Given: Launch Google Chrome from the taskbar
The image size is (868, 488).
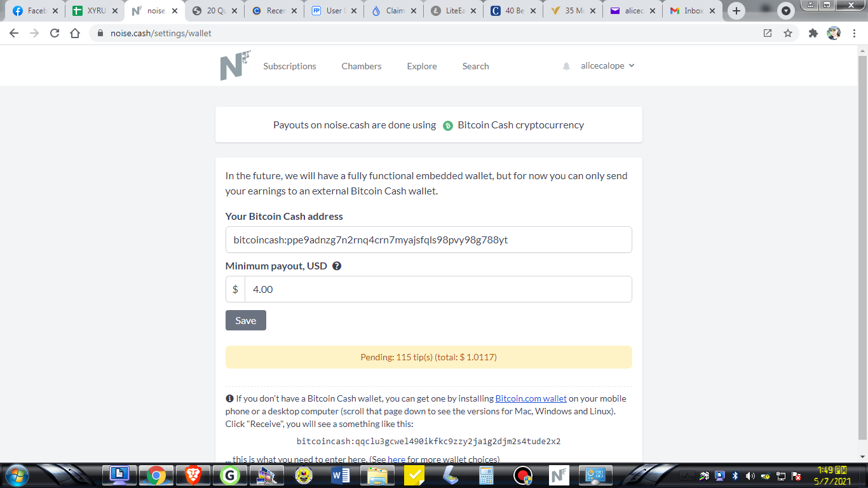Looking at the screenshot, I should click(156, 475).
